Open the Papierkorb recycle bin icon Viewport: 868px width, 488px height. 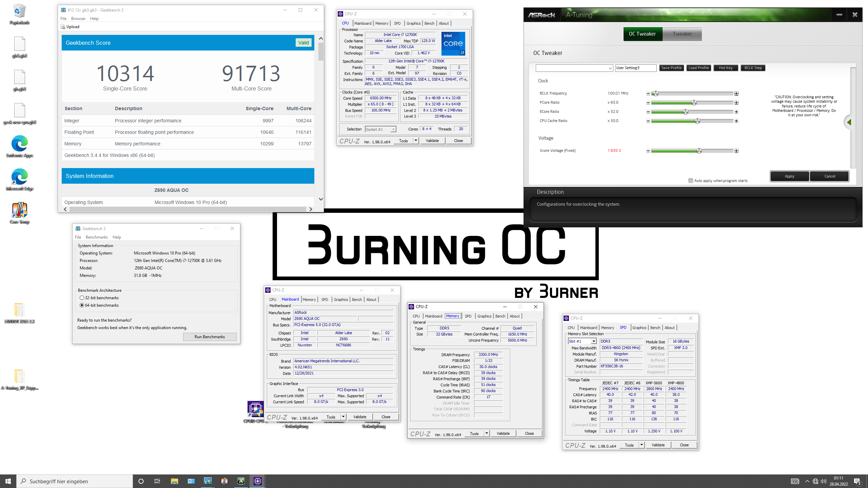coord(19,14)
